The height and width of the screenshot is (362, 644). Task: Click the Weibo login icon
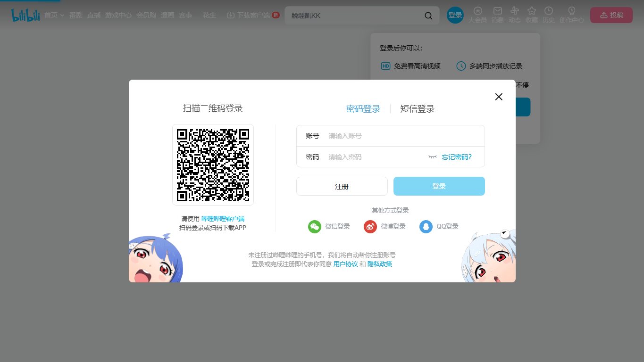pos(370,227)
